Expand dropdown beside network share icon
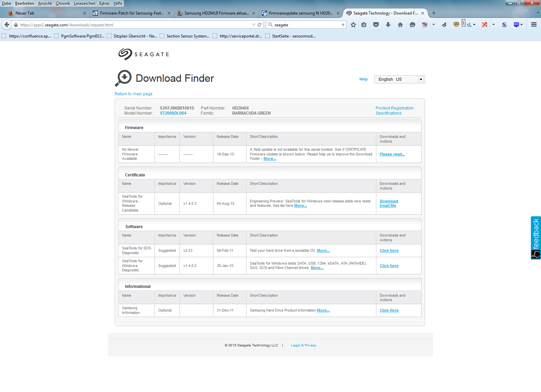 pyautogui.click(x=474, y=25)
